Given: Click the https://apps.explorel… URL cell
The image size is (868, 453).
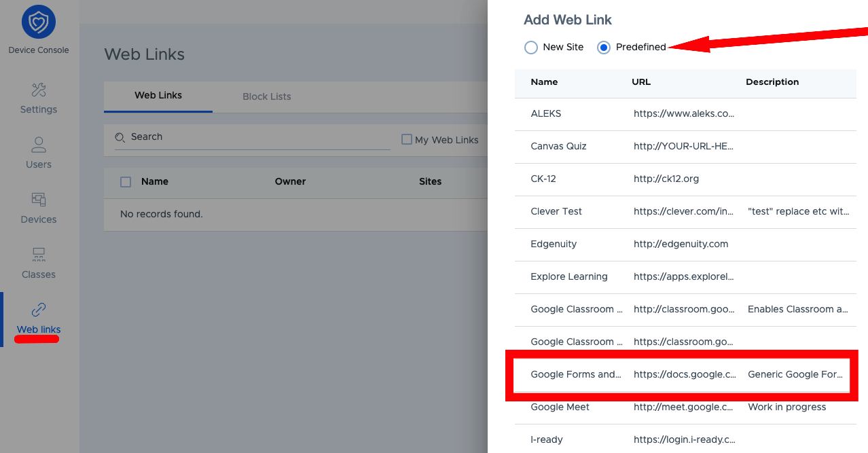Looking at the screenshot, I should click(684, 277).
